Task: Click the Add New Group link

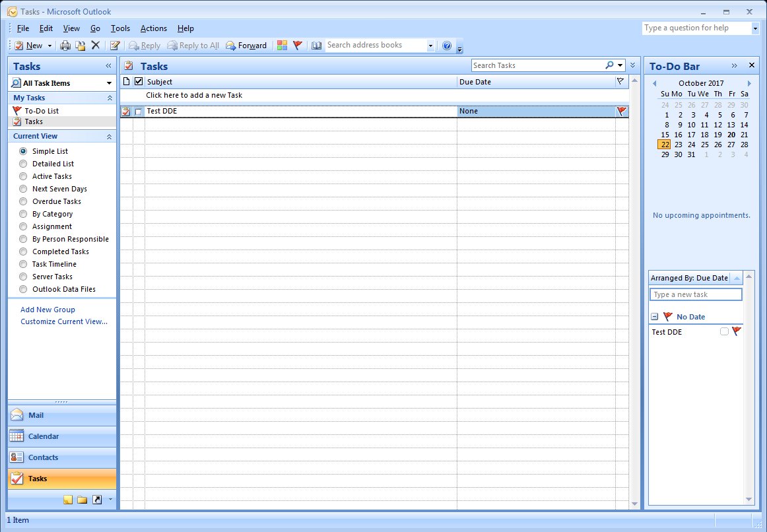Action: click(48, 310)
